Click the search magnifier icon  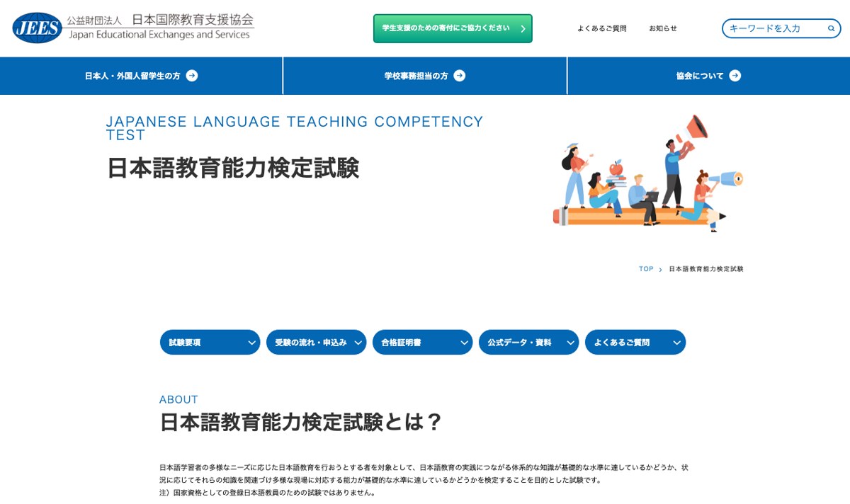tap(832, 28)
